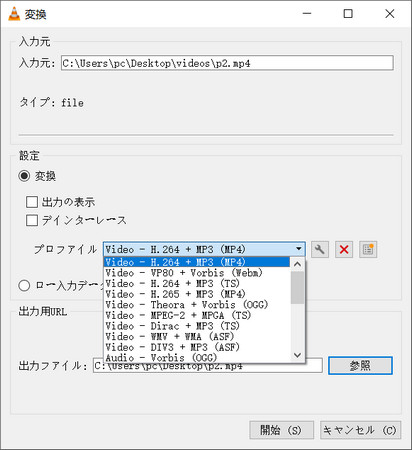Create a new profile via the list icon
The width and height of the screenshot is (412, 450).
(x=368, y=249)
